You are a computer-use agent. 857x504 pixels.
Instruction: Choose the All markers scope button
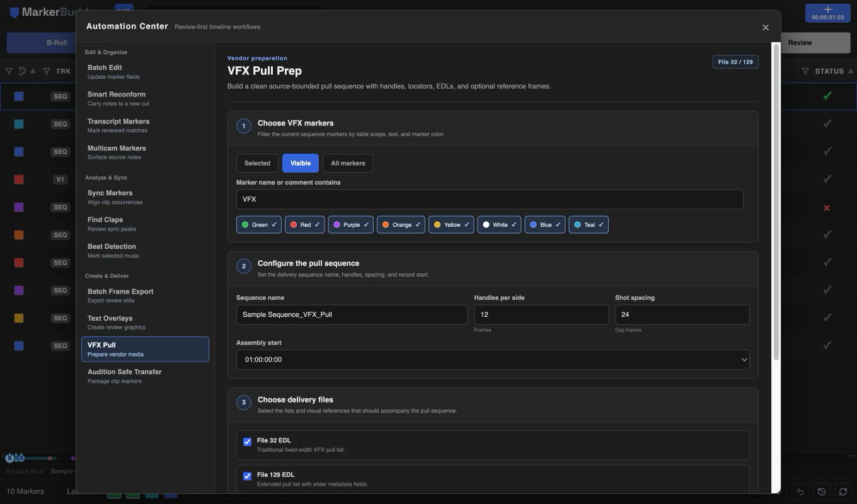coord(348,163)
